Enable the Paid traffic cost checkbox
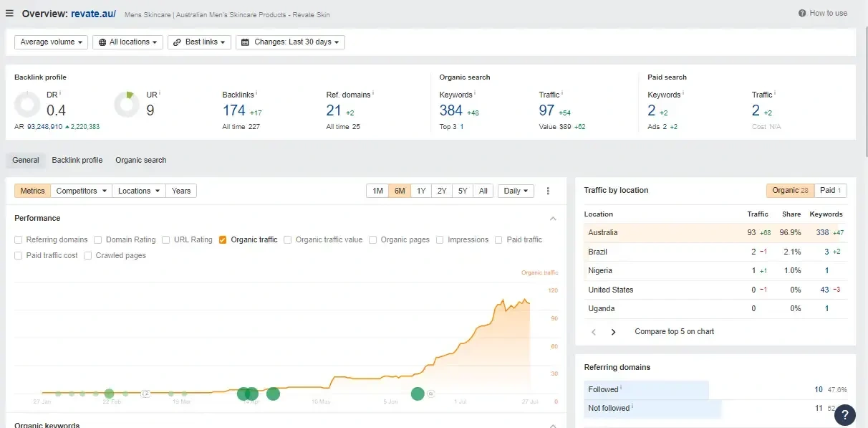 [x=19, y=256]
